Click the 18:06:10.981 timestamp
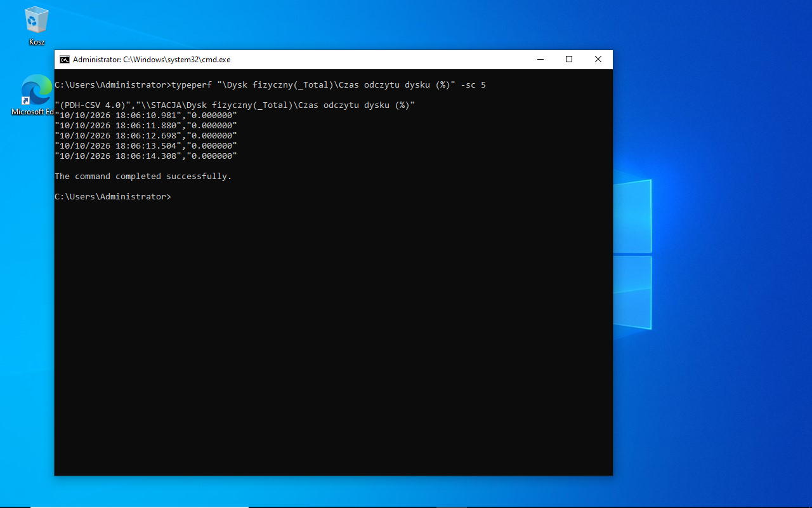 pos(146,115)
